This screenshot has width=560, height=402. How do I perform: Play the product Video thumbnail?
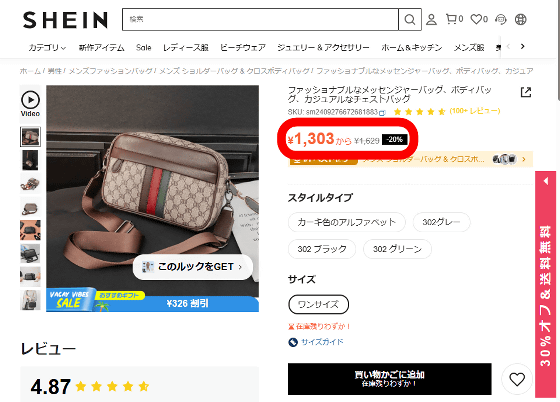point(30,103)
